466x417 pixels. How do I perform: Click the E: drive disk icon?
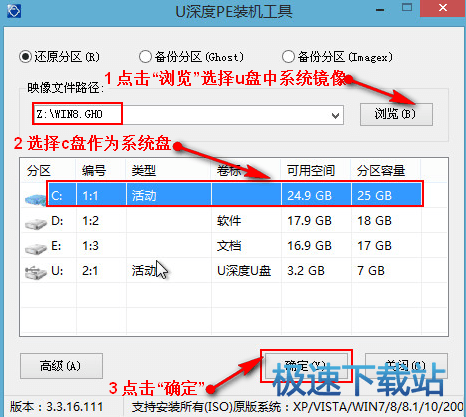(x=36, y=249)
